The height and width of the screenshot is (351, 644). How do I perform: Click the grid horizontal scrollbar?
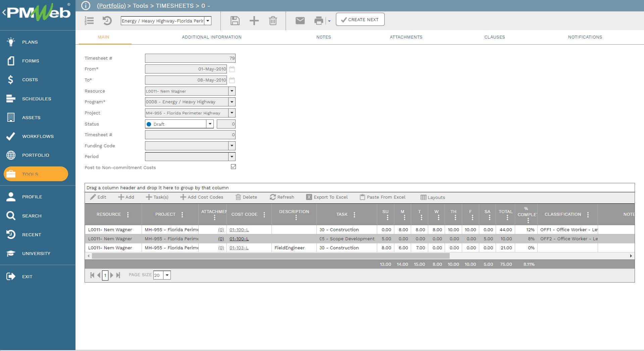(271, 256)
